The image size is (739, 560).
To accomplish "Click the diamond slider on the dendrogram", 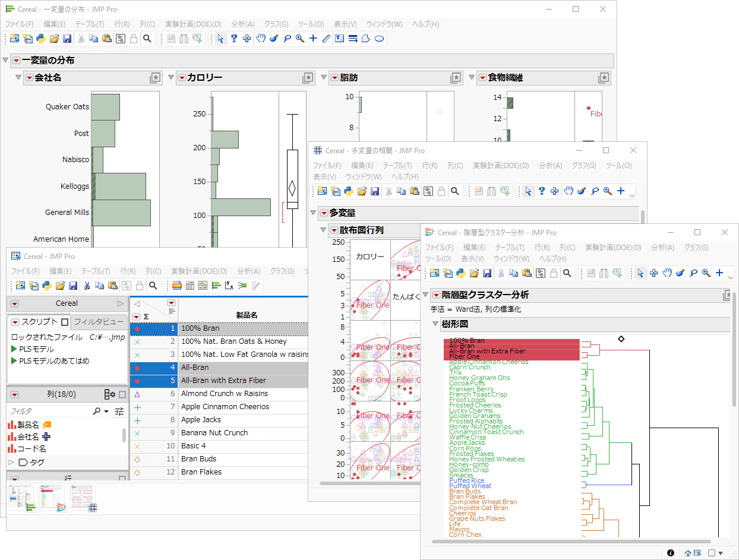I will [621, 338].
